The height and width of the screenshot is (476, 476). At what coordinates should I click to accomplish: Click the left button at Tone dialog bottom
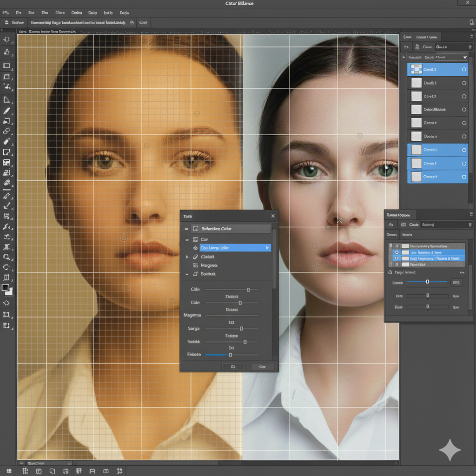233,367
